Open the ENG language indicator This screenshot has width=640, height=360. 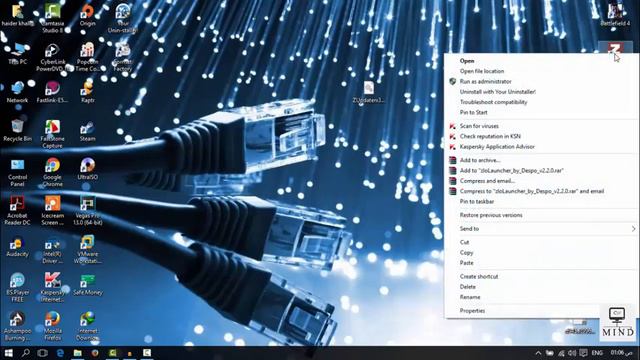597,353
